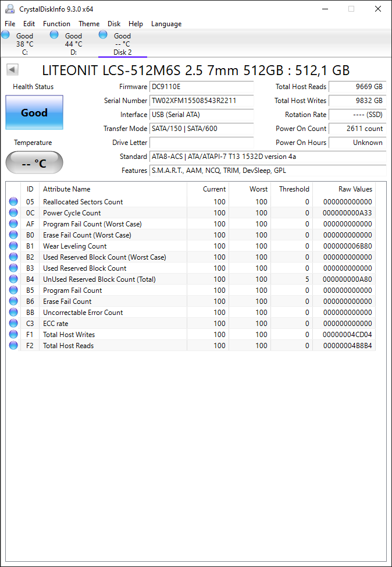Click the Rotation Rate value field
This screenshot has width=392, height=567.
(x=358, y=115)
